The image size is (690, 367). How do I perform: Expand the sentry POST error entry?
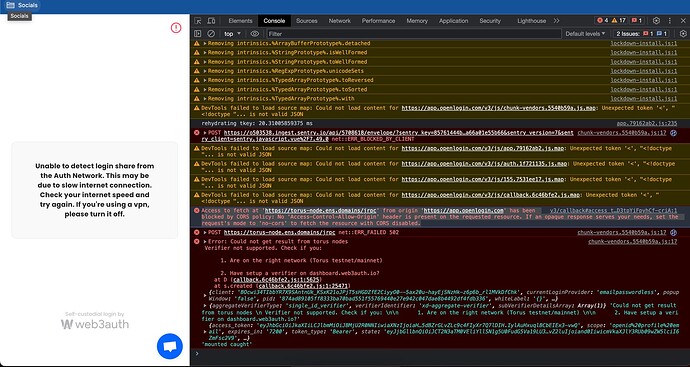point(205,132)
